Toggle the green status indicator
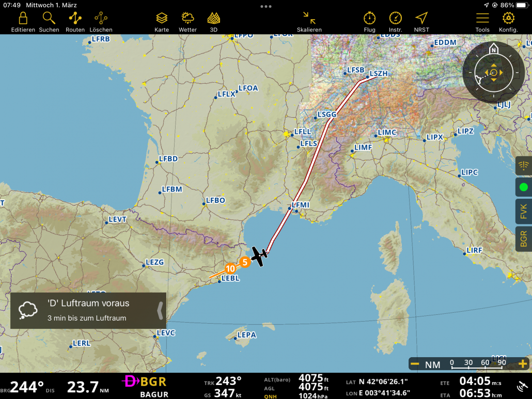 coord(524,187)
